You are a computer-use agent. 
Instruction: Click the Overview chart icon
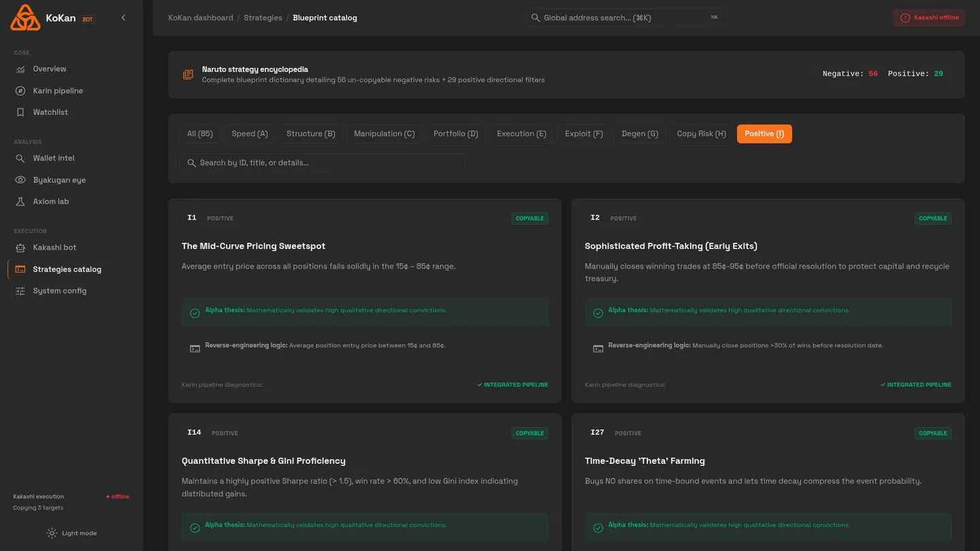coord(20,69)
